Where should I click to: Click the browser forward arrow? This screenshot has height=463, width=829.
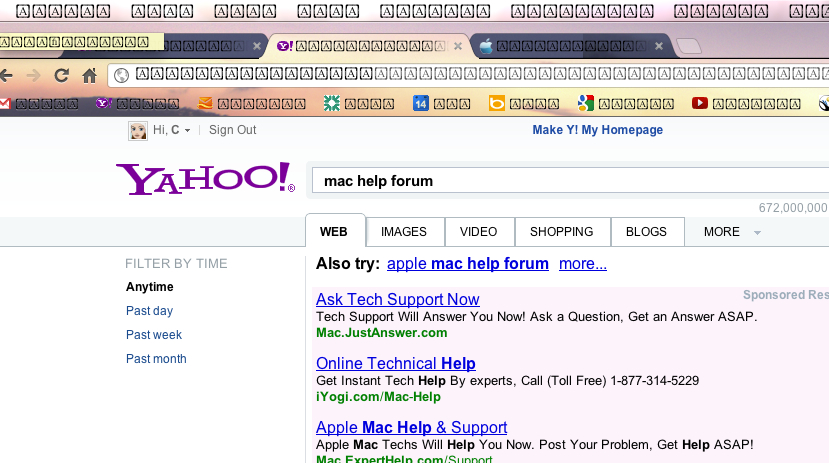point(33,76)
